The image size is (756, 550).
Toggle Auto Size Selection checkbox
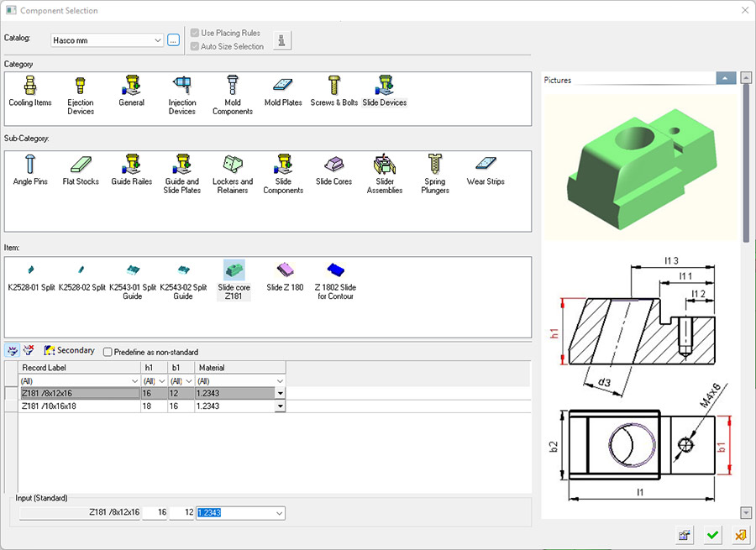tap(195, 46)
